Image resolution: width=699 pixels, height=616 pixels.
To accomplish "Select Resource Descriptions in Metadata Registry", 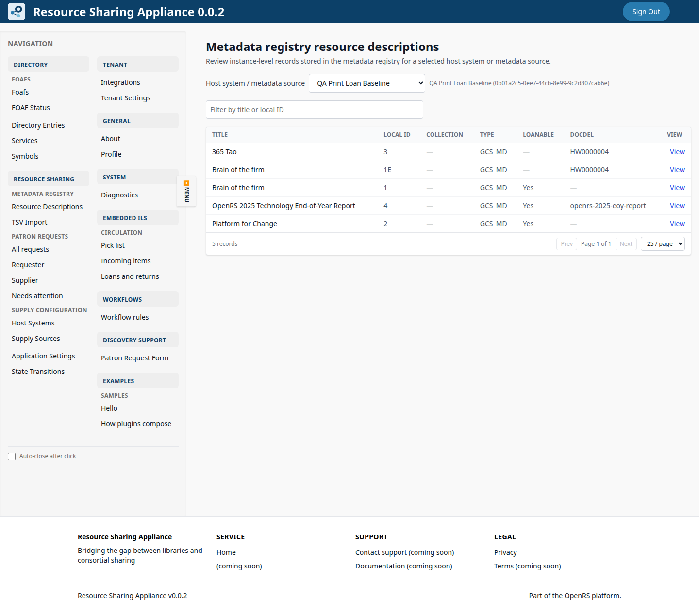I will tap(47, 207).
